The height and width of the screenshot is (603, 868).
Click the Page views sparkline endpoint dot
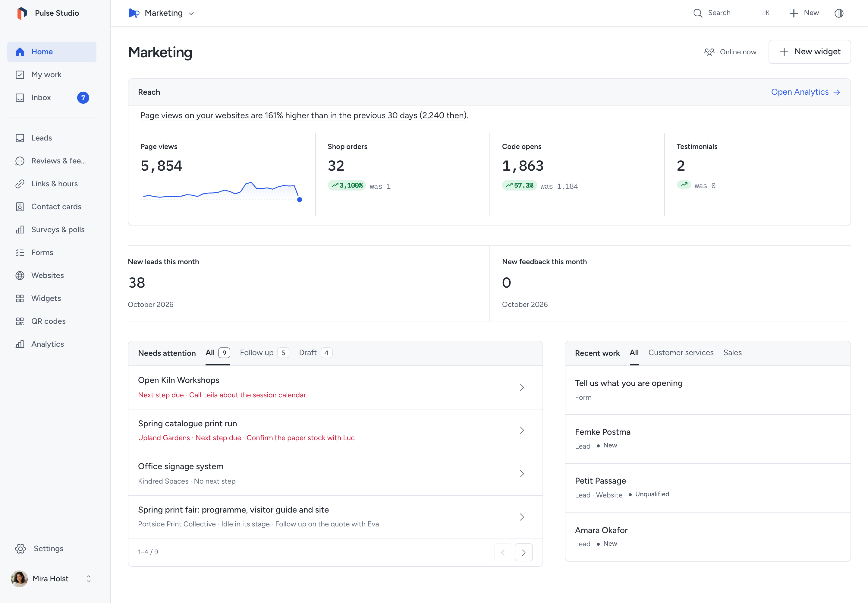coord(300,200)
